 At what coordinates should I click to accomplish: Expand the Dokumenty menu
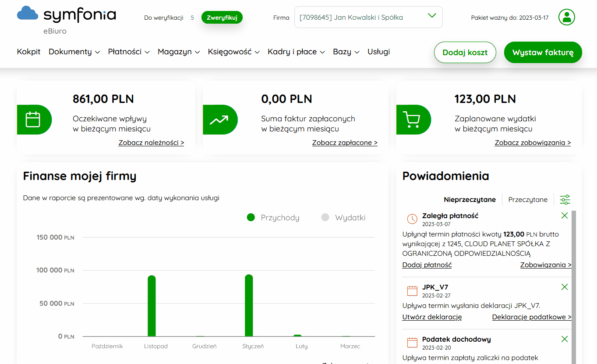74,52
